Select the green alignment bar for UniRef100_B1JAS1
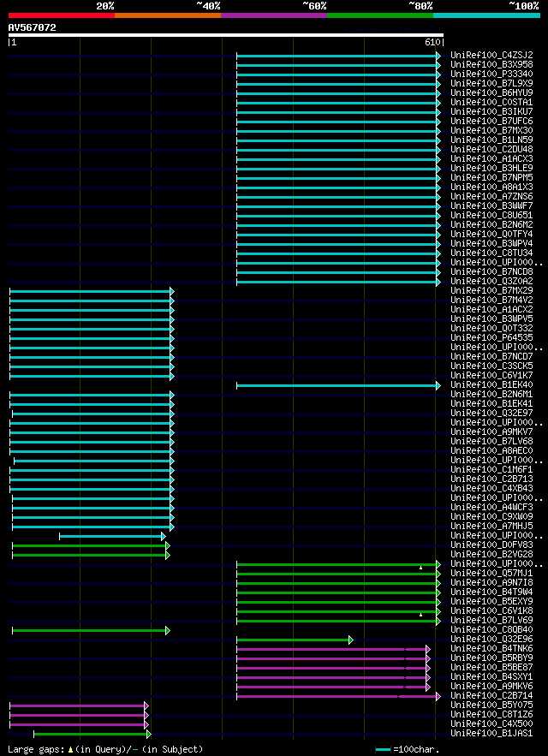 pyautogui.click(x=92, y=735)
